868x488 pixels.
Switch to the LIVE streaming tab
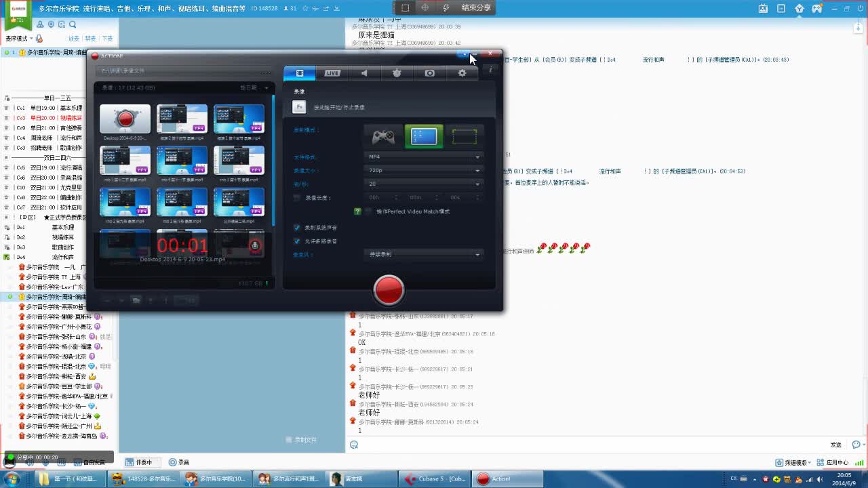pyautogui.click(x=332, y=73)
